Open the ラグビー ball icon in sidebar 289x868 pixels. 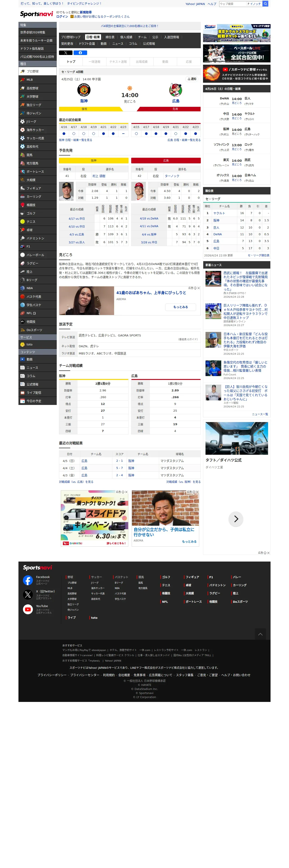(23, 263)
